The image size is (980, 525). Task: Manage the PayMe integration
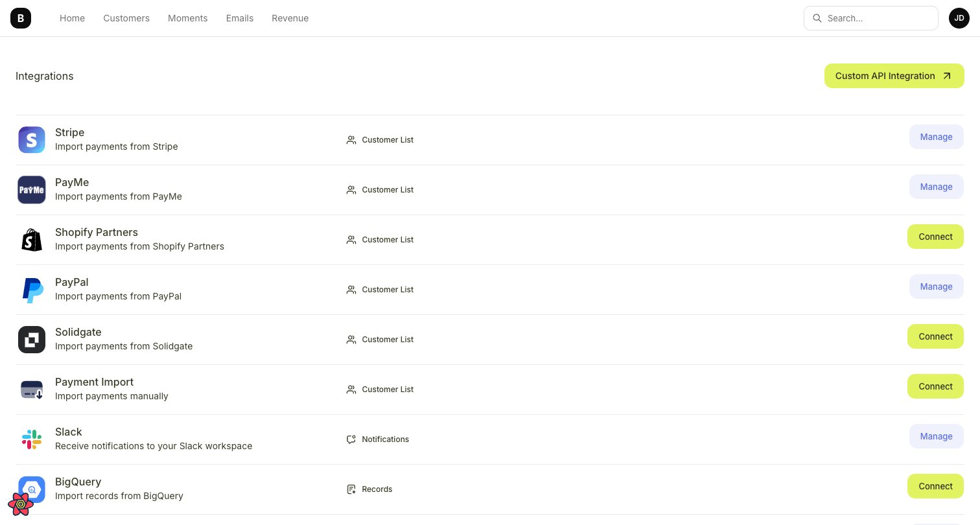[936, 187]
